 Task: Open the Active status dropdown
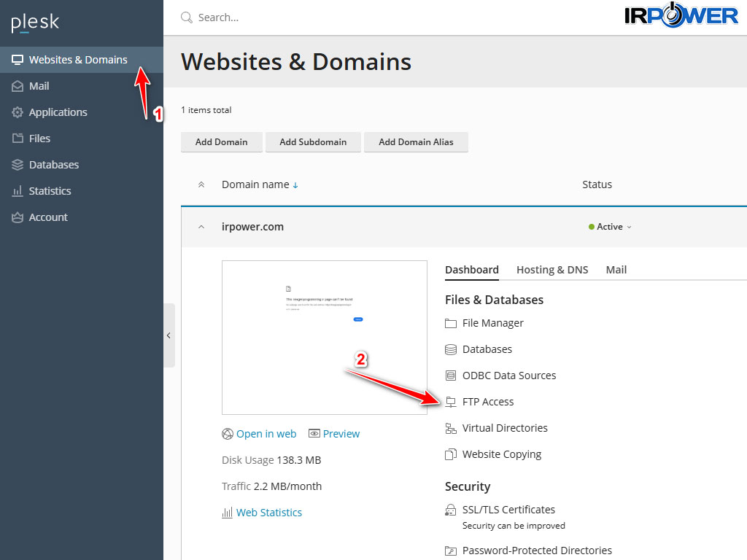(x=611, y=227)
